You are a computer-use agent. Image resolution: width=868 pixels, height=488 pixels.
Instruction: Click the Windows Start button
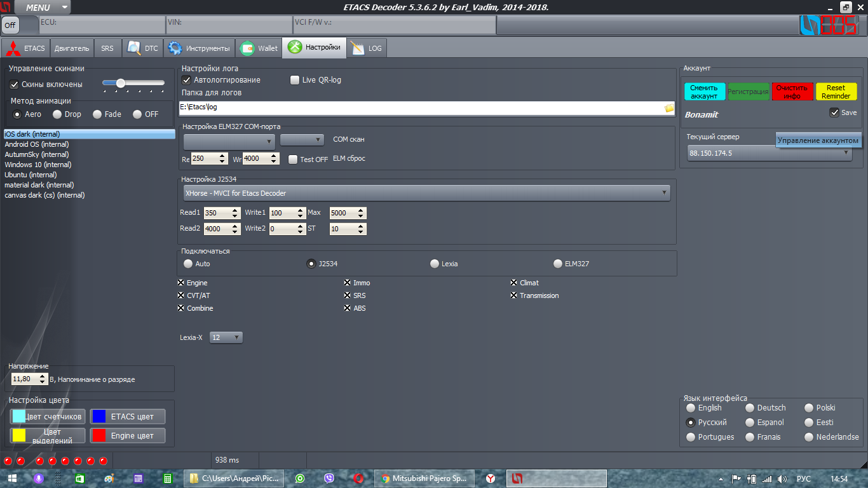tap(12, 478)
